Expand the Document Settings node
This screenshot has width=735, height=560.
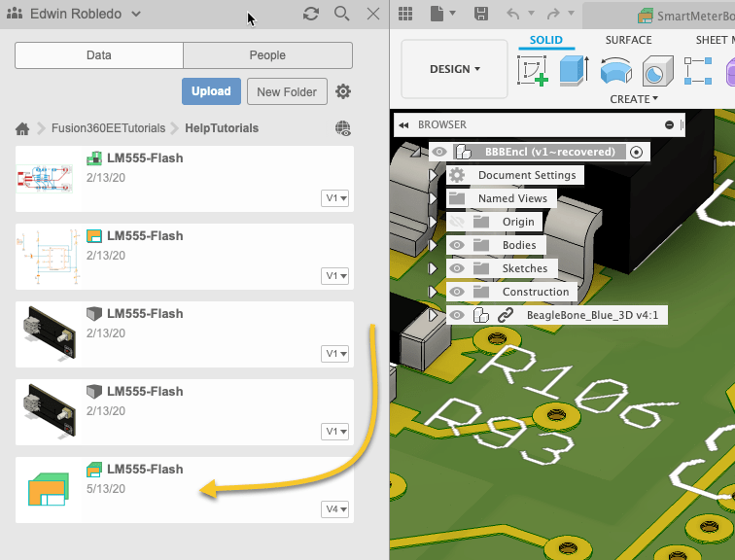(x=433, y=175)
